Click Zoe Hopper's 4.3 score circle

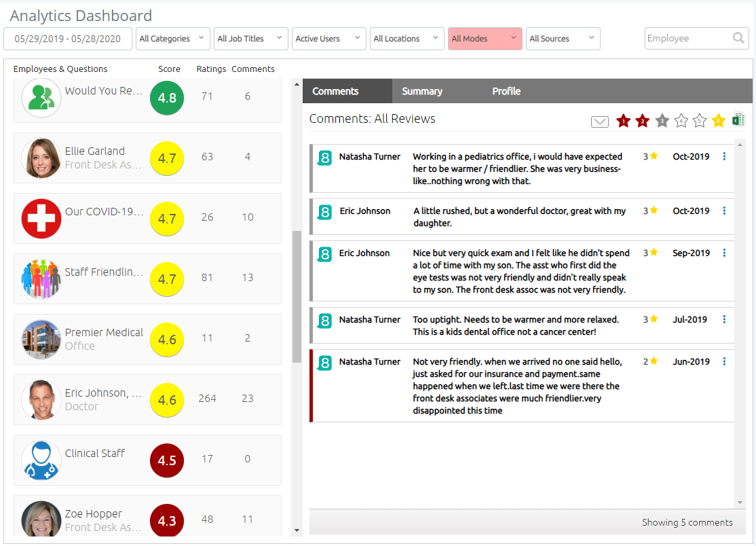pyautogui.click(x=167, y=521)
